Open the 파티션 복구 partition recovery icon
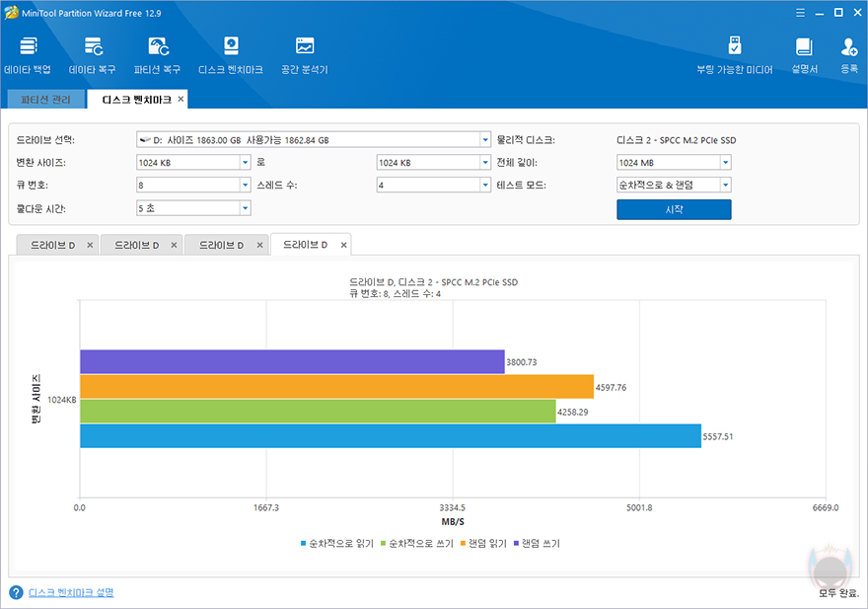This screenshot has height=609, width=868. [x=157, y=55]
